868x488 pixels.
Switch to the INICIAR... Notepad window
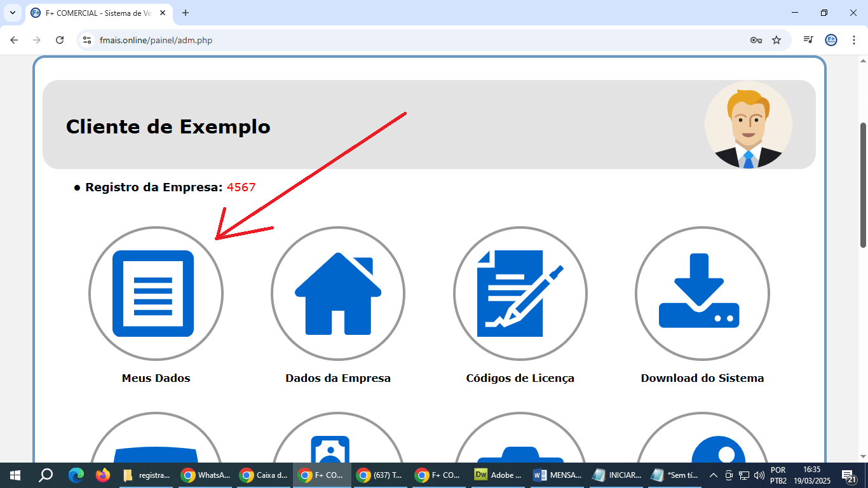point(615,475)
